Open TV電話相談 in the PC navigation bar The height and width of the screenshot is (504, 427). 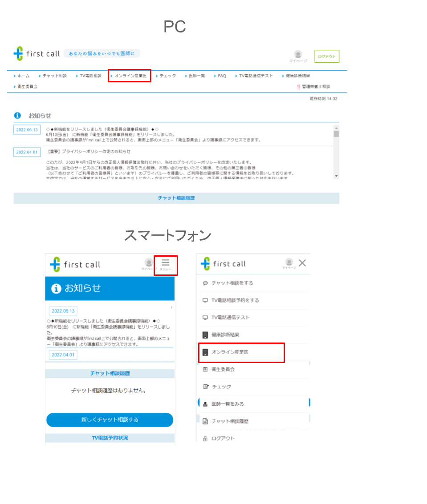click(x=90, y=76)
